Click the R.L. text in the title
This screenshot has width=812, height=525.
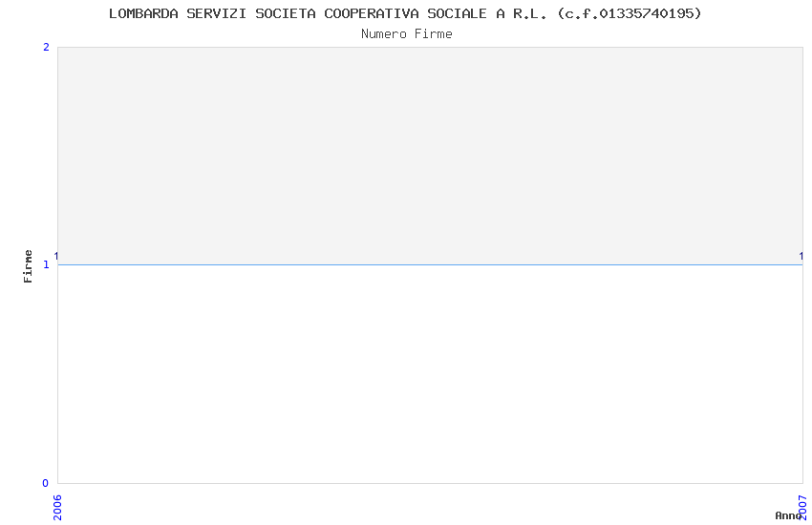point(530,14)
